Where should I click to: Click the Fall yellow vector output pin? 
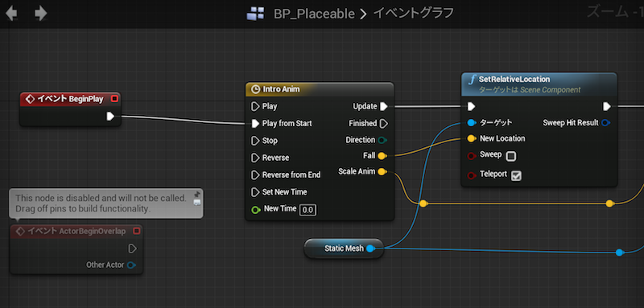click(382, 156)
